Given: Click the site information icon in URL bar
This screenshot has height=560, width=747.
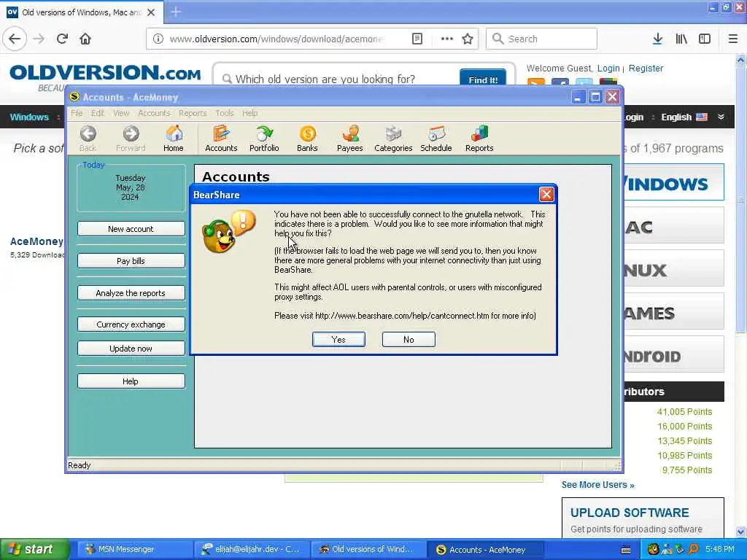Looking at the screenshot, I should [x=158, y=39].
